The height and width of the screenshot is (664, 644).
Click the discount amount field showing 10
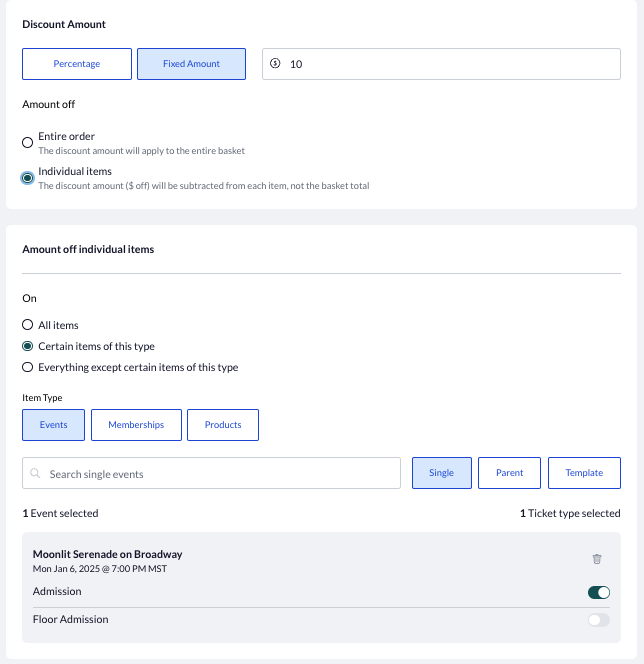coord(441,64)
